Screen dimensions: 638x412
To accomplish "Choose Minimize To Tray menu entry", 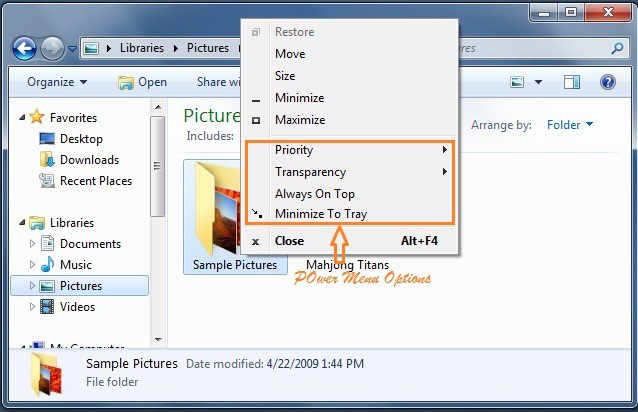I will pos(349,214).
